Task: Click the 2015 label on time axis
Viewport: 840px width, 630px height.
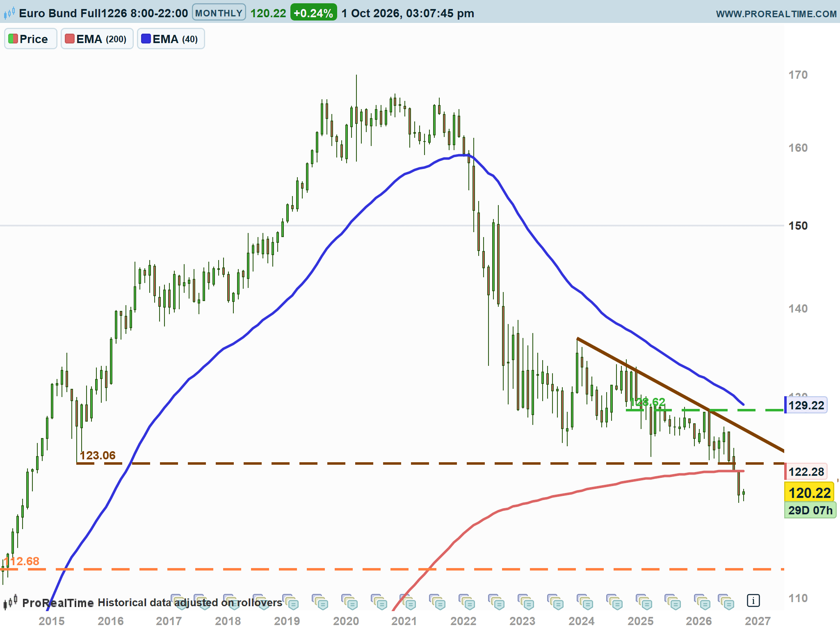Action: point(52,621)
